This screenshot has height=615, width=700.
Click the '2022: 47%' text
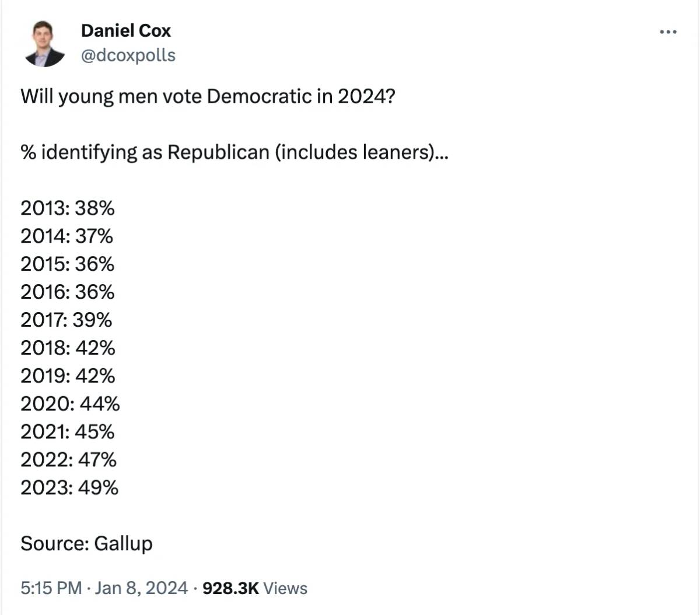click(x=69, y=460)
